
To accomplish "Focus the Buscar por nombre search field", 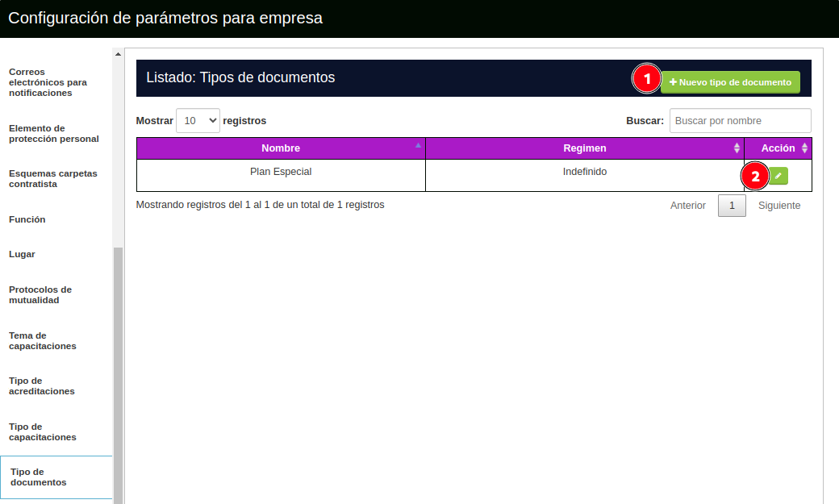I will [x=740, y=120].
